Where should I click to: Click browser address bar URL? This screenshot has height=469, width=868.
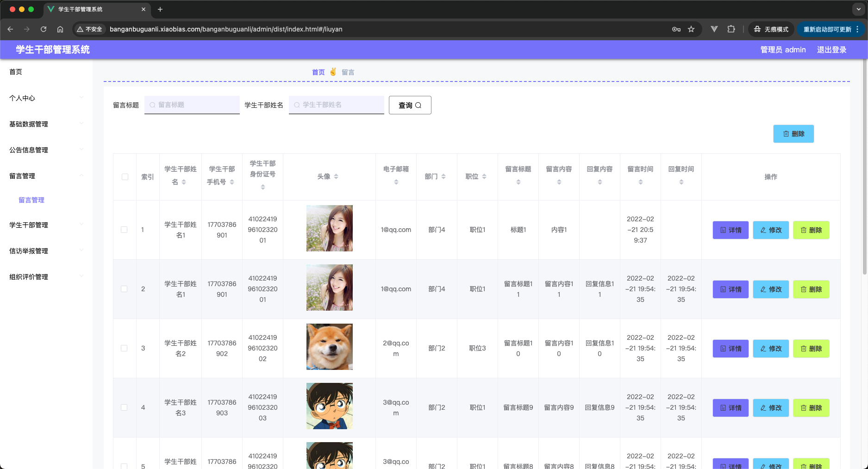pyautogui.click(x=226, y=29)
